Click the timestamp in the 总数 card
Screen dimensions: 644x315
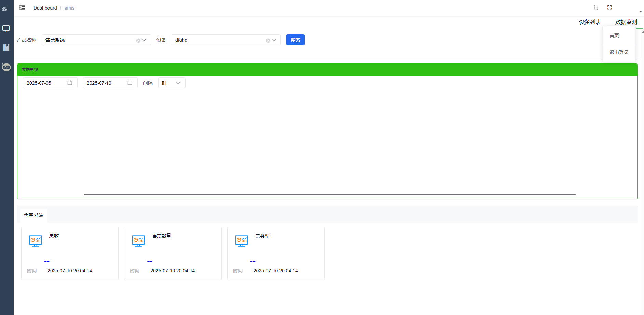pos(70,271)
